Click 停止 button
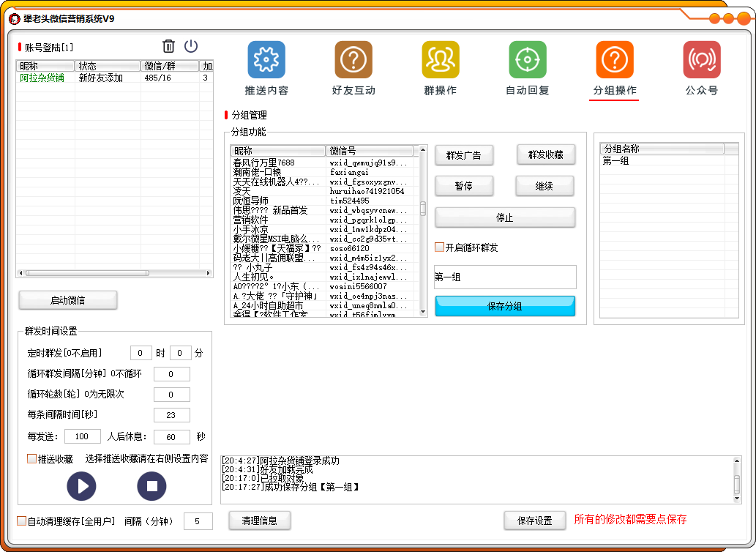 (x=505, y=217)
